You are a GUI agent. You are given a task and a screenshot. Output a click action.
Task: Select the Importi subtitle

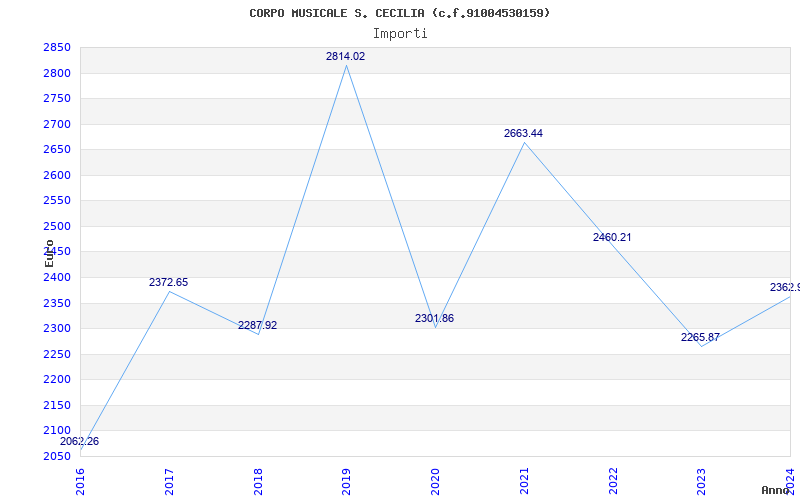click(x=400, y=34)
